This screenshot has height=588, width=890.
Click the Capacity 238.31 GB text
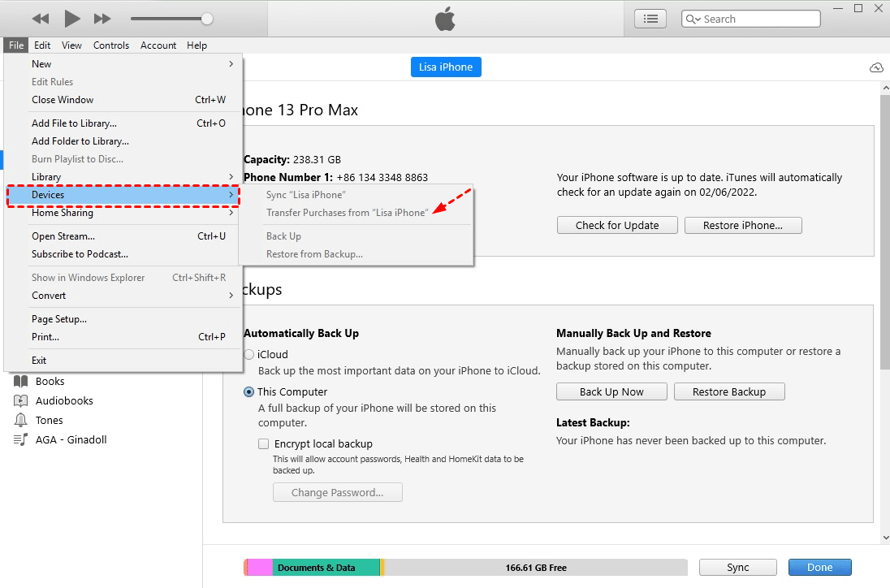[x=292, y=159]
